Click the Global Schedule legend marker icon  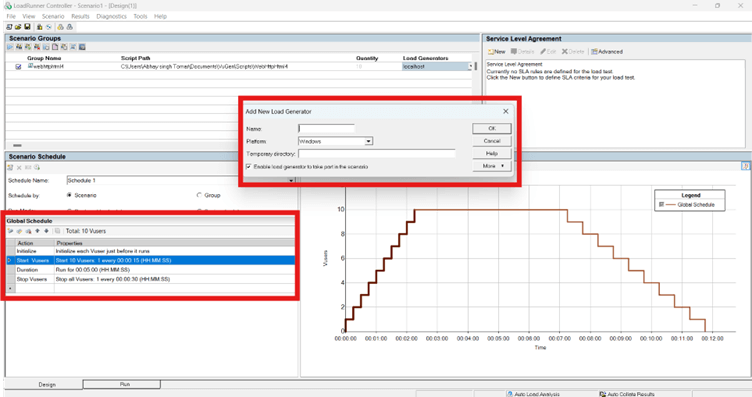[x=661, y=205]
